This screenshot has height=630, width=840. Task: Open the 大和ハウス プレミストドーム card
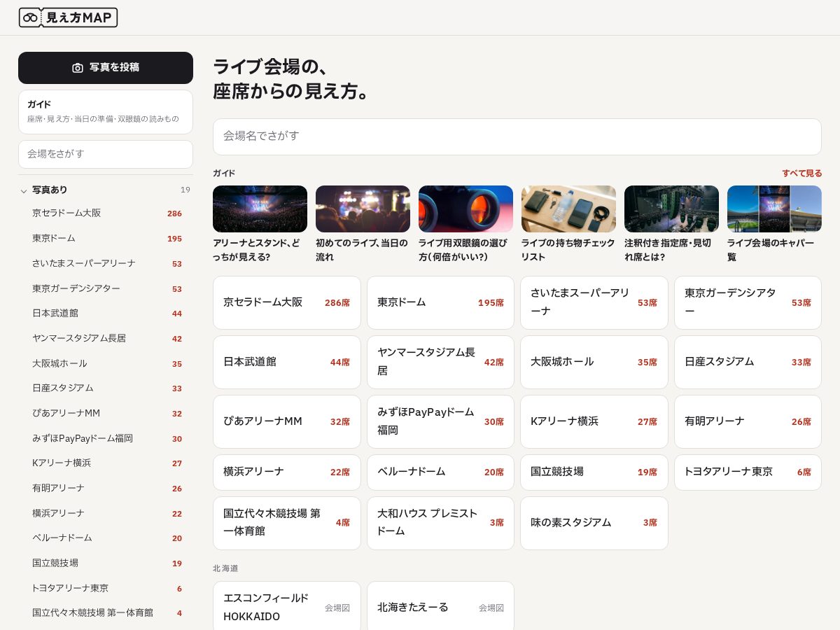coord(440,523)
